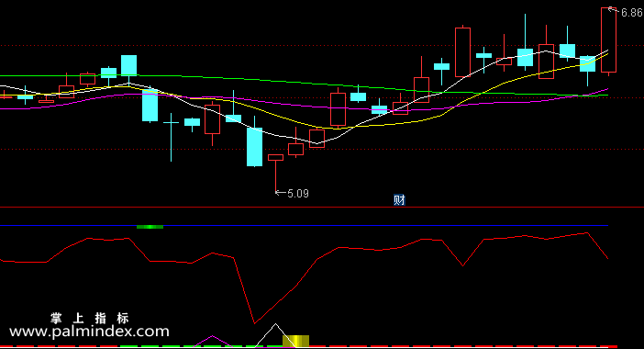Click the 6.86 high price label
The width and height of the screenshot is (644, 349).
[632, 13]
